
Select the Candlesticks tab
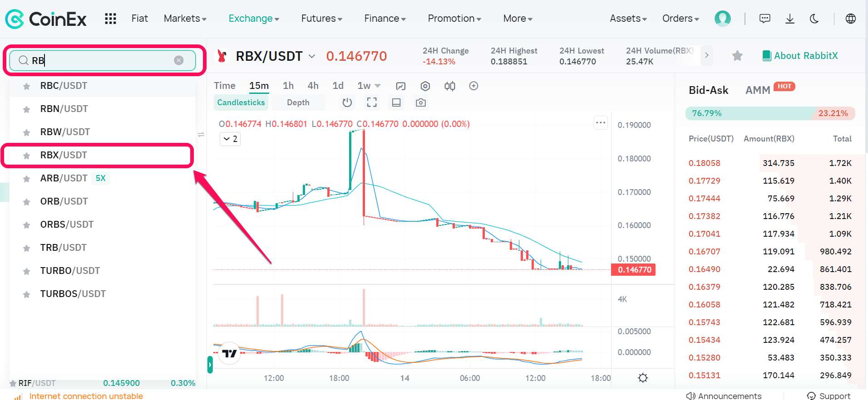241,102
